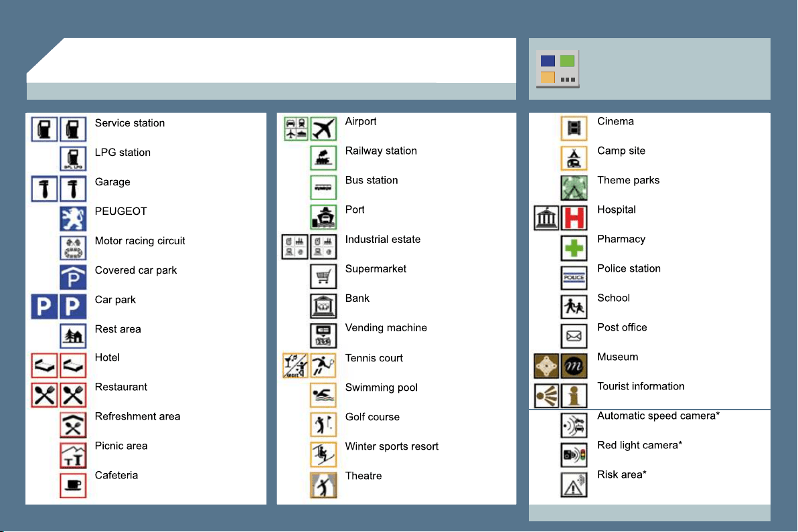
Task: Click the 'Supermarket' label
Action: click(376, 269)
